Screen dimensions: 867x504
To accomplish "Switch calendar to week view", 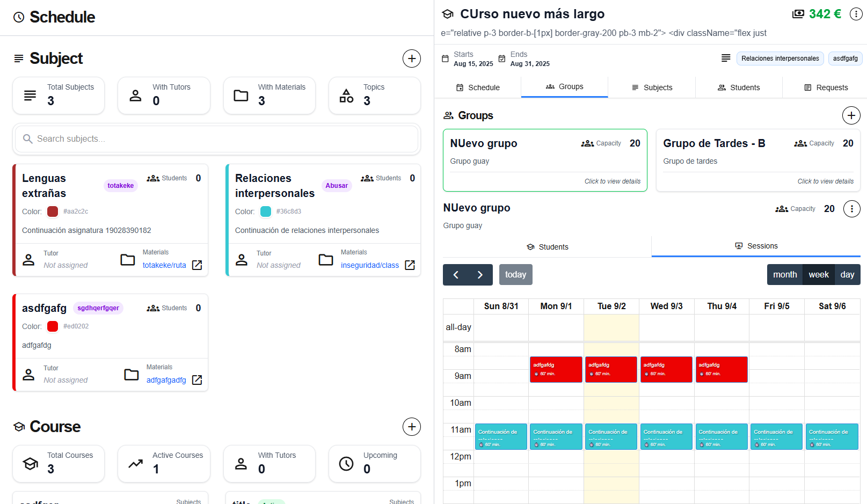I will point(818,275).
